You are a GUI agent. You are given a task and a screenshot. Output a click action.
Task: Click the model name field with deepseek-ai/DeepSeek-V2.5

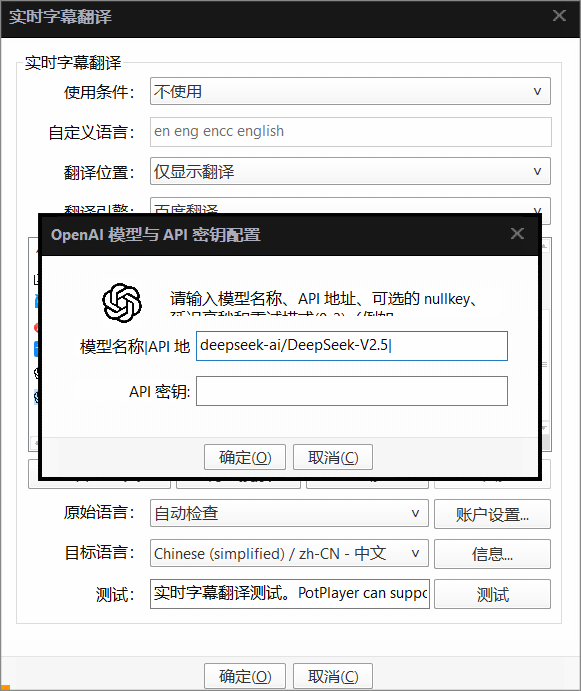[352, 346]
